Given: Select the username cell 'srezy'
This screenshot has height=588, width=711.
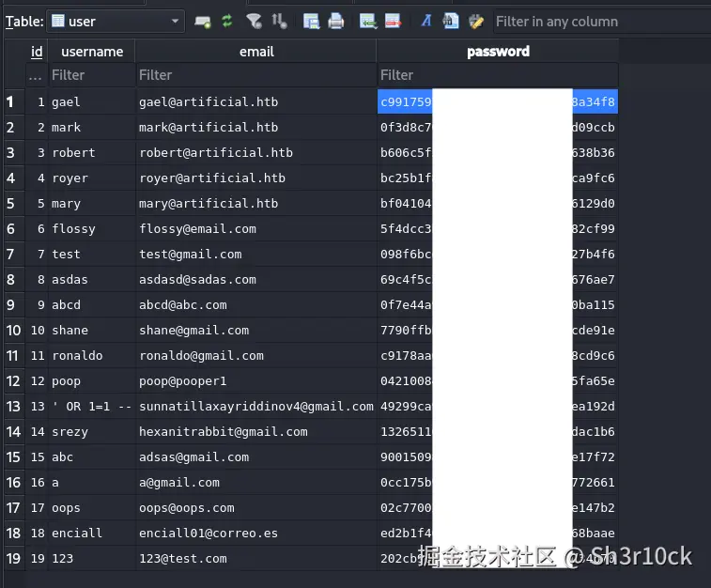Looking at the screenshot, I should 92,431.
